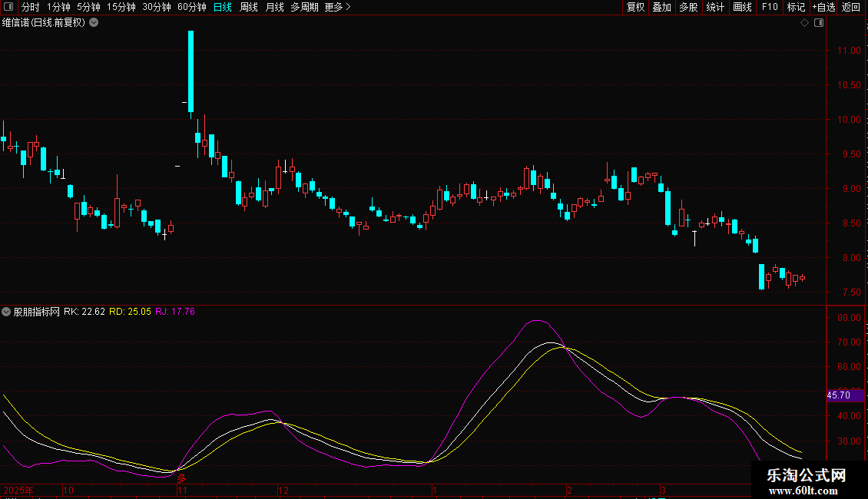The height and width of the screenshot is (499, 868).
Task: Open the 多周期 multi-period view
Action: coord(304,7)
